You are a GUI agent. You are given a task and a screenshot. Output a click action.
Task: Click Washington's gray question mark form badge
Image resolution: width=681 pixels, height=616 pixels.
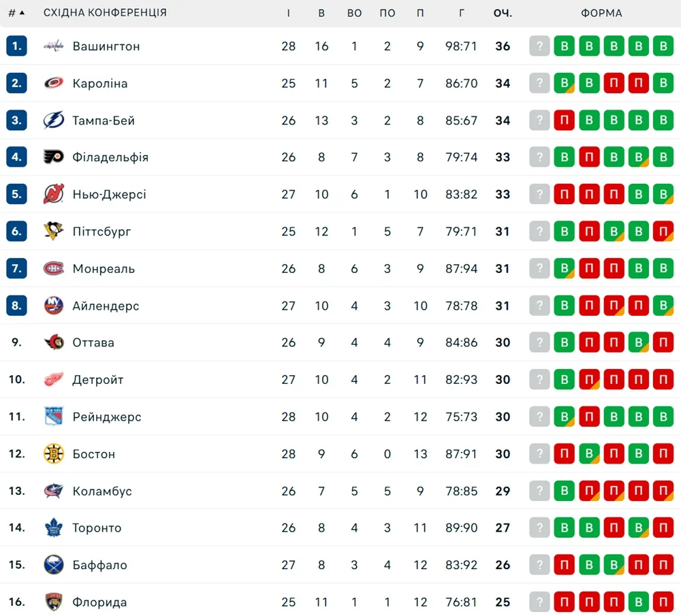(x=539, y=46)
